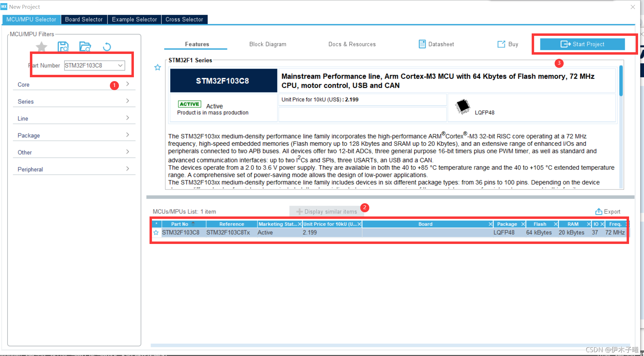
Task: Click the reset filters refresh icon
Action: point(107,47)
